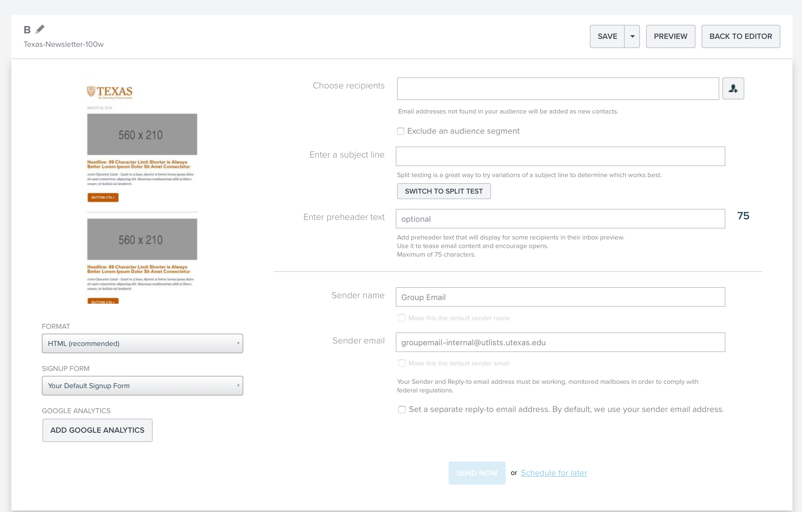802x512 pixels.
Task: Expand the SAVE dropdown arrow
Action: pos(632,36)
